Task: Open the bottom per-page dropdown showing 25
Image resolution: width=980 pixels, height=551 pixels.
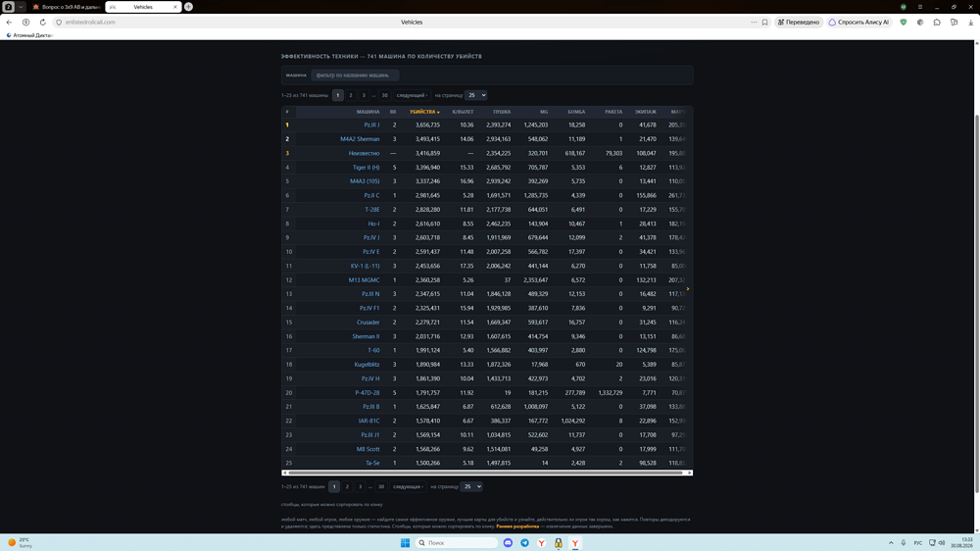Action: tap(471, 486)
